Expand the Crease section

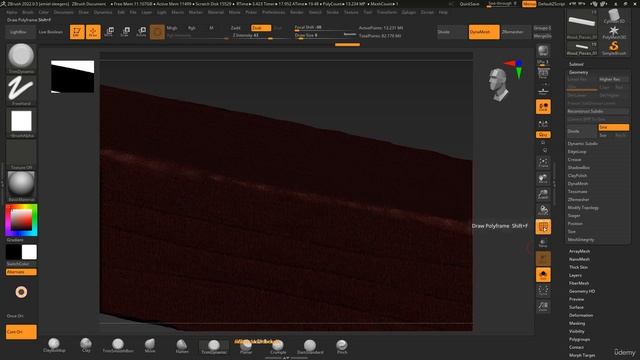574,160
